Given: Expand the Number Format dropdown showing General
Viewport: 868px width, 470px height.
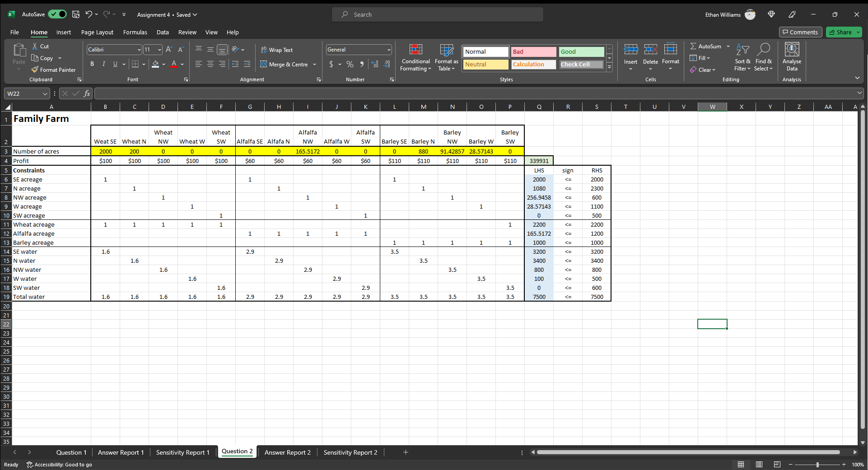Looking at the screenshot, I should click(388, 50).
